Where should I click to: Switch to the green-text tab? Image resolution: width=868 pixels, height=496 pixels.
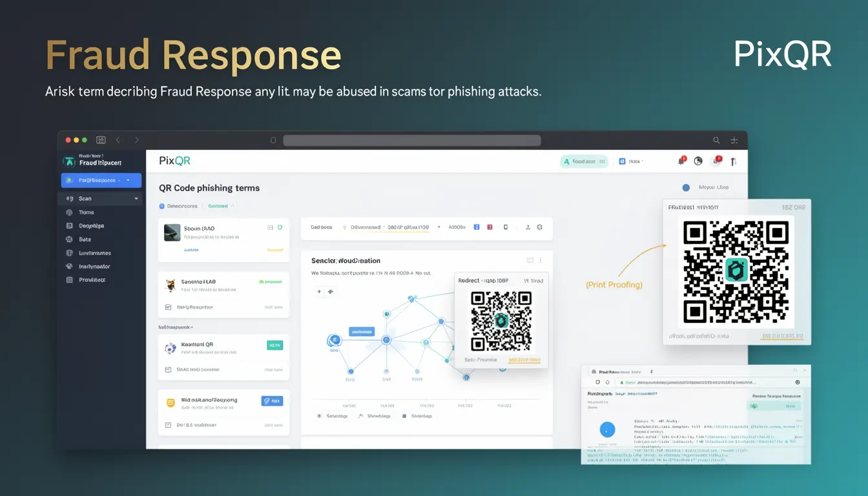click(x=220, y=206)
